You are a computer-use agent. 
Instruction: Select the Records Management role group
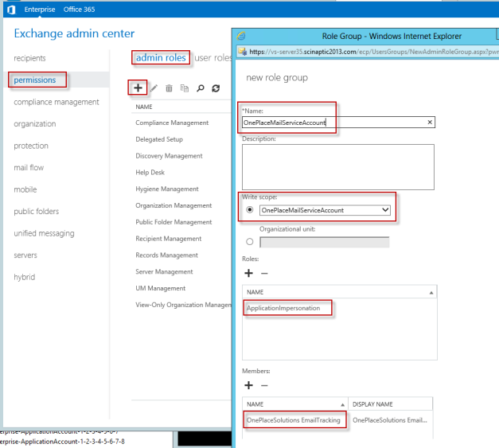click(166, 255)
